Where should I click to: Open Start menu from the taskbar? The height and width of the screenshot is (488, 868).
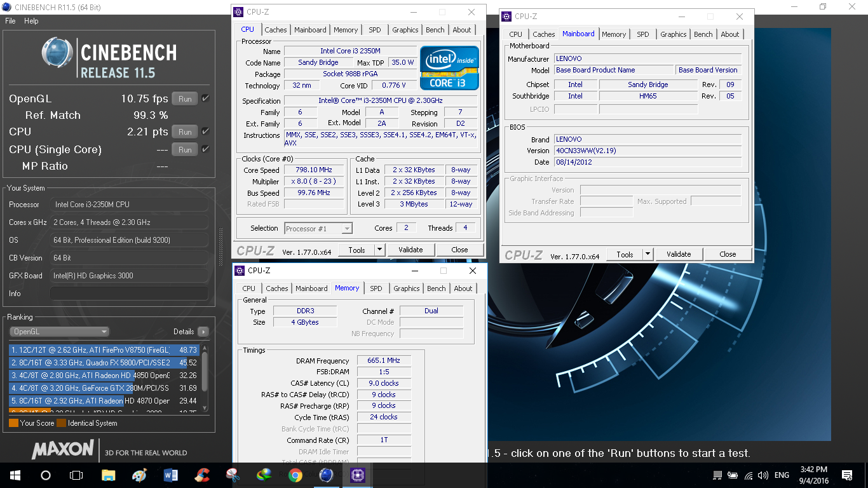tap(15, 475)
